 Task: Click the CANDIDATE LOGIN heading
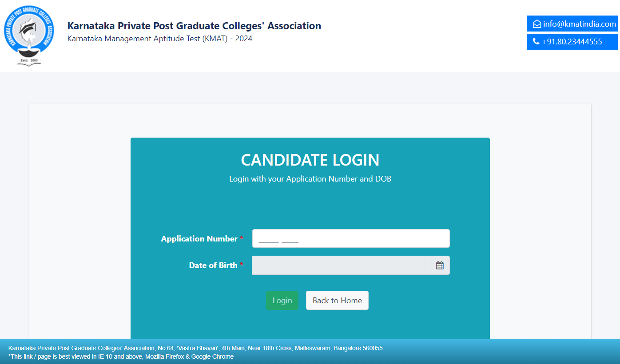tap(310, 160)
